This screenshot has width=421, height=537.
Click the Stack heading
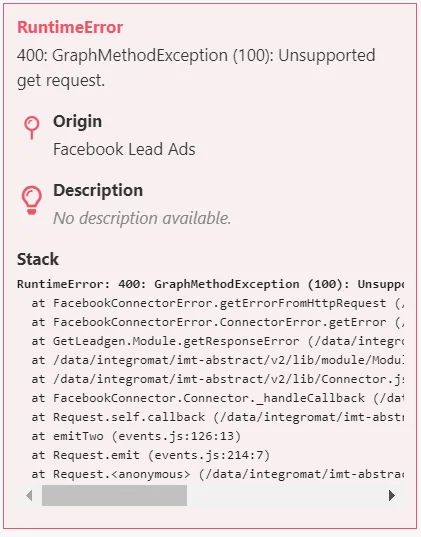(x=38, y=259)
